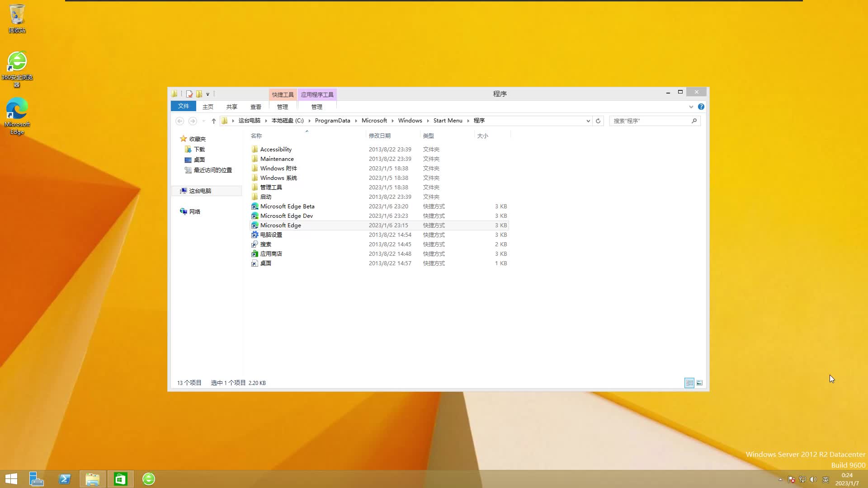Click the search 程序 input box
868x488 pixels.
(x=650, y=121)
